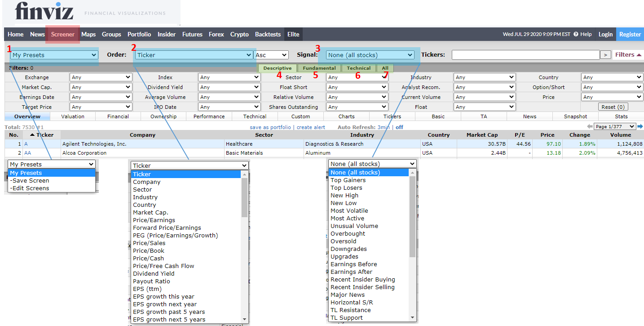Open the Page 1/377 selector
Image resolution: width=644 pixels, height=326 pixels.
pos(615,127)
